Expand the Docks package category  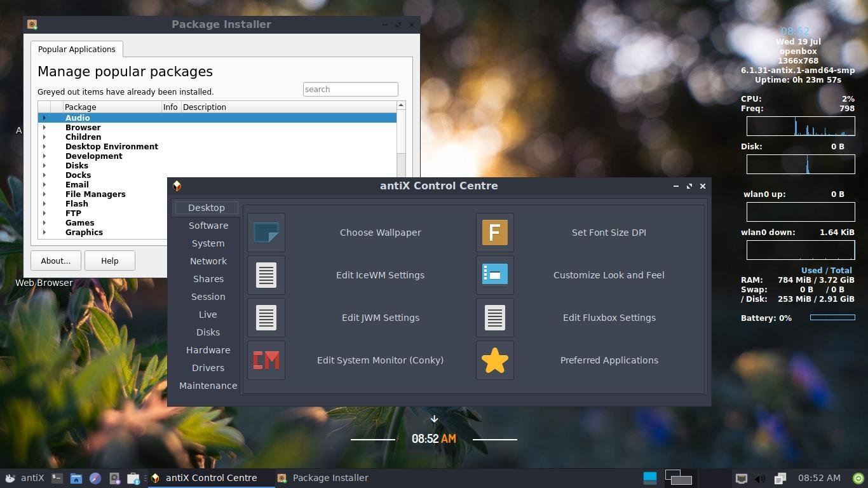point(44,175)
